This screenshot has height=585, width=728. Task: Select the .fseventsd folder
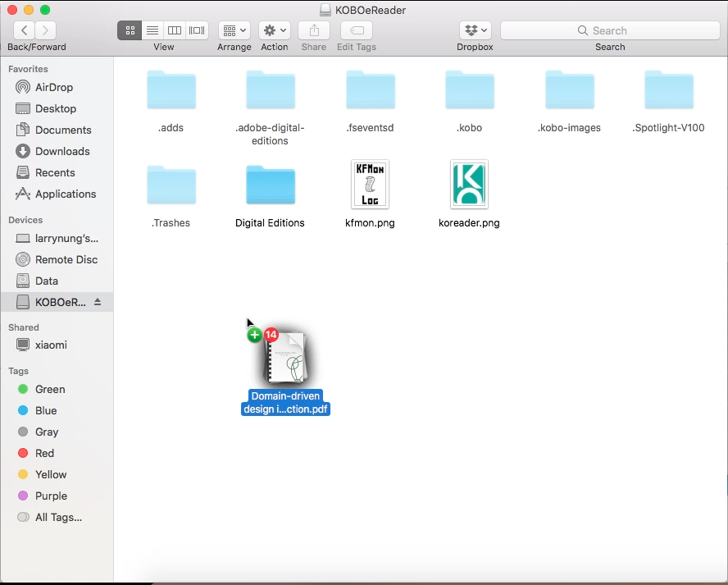pyautogui.click(x=371, y=90)
